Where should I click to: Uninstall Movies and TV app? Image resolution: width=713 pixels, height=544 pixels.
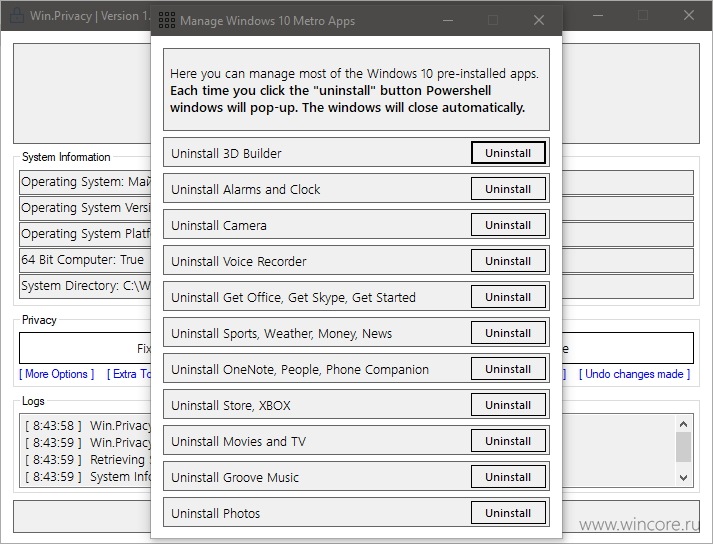click(x=508, y=440)
